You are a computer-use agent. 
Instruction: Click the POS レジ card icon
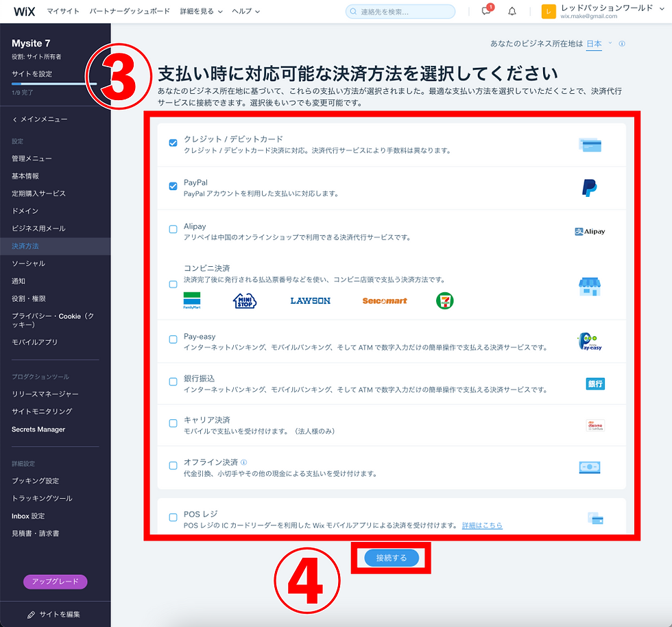pyautogui.click(x=595, y=519)
